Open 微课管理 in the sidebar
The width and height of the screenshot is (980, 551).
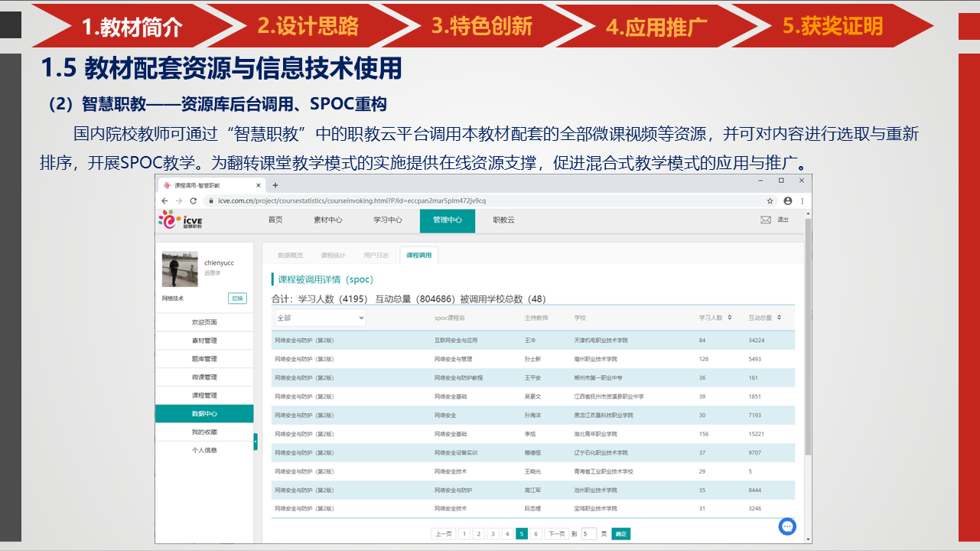click(x=204, y=377)
